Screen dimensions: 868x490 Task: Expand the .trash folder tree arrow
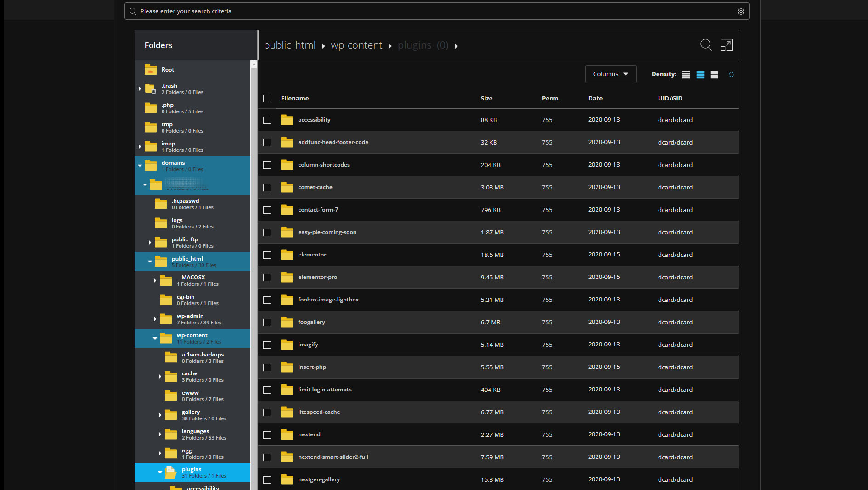(140, 89)
